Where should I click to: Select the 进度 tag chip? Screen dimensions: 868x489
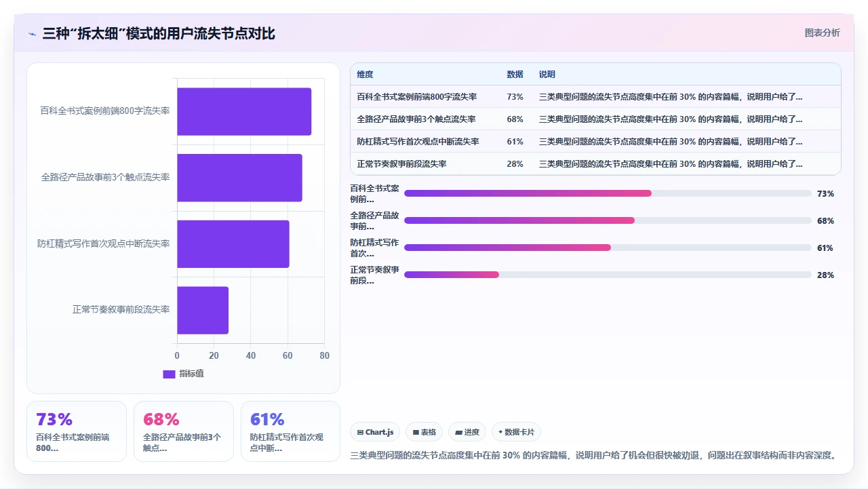[x=467, y=432]
